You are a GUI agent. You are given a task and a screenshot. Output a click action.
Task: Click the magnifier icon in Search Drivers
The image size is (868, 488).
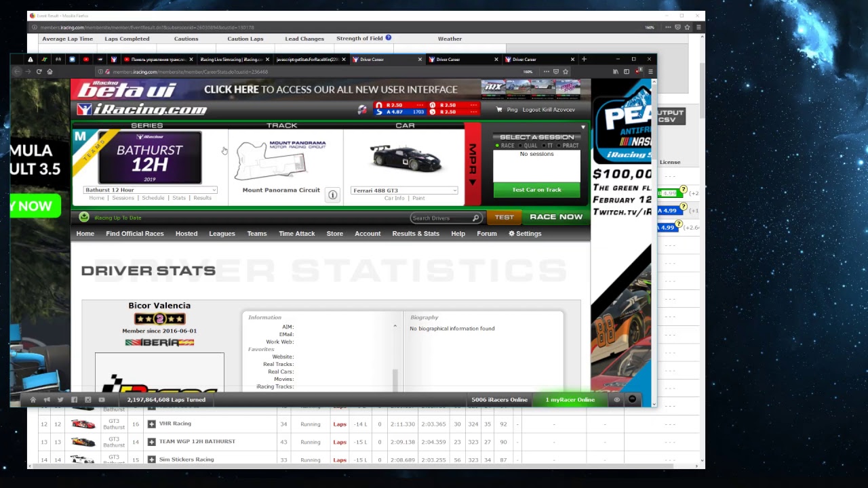tap(475, 218)
